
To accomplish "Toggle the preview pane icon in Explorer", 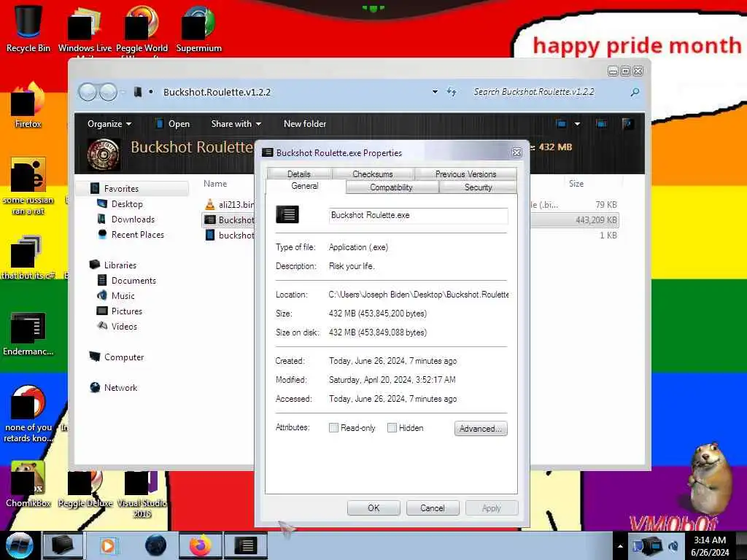I will pyautogui.click(x=601, y=124).
